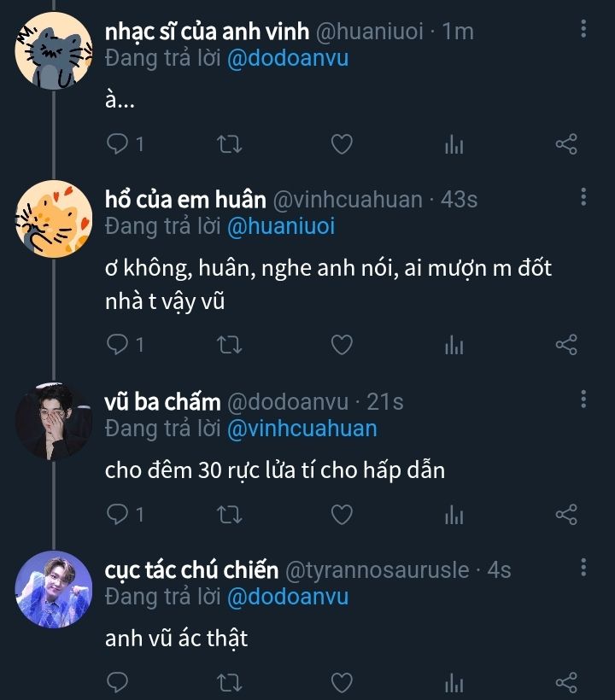Like the tweet by nhạc sĩ của anh vinh

[342, 144]
